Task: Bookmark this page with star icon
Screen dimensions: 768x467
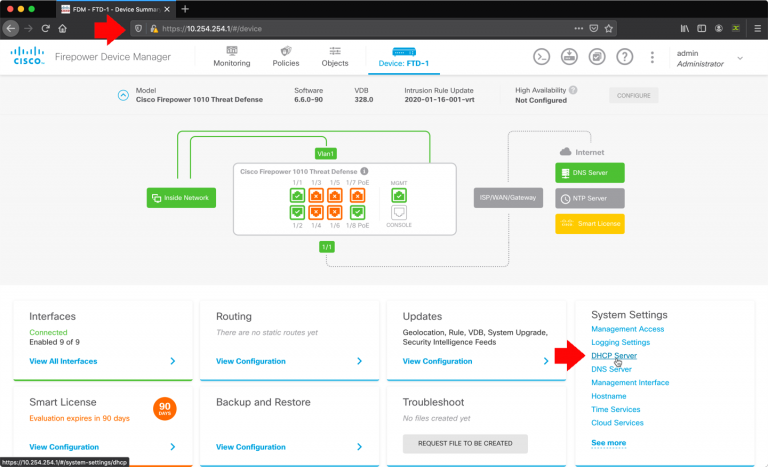Action: point(609,28)
